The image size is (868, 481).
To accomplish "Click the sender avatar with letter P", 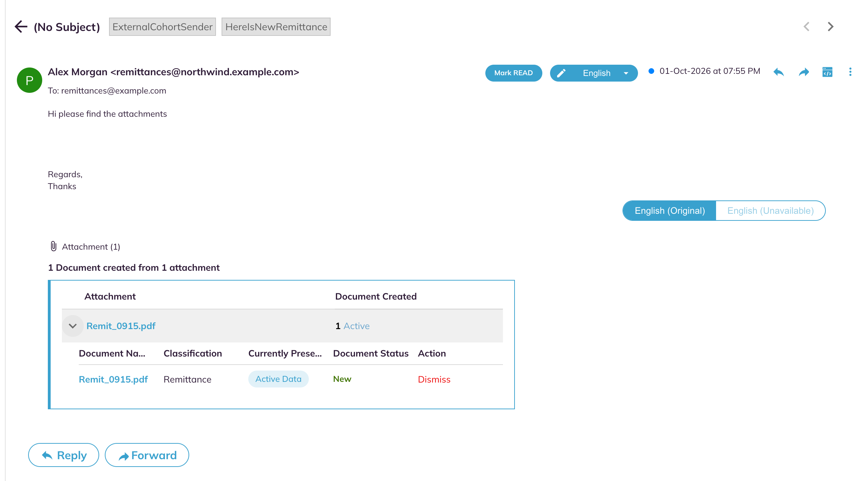I will click(30, 80).
